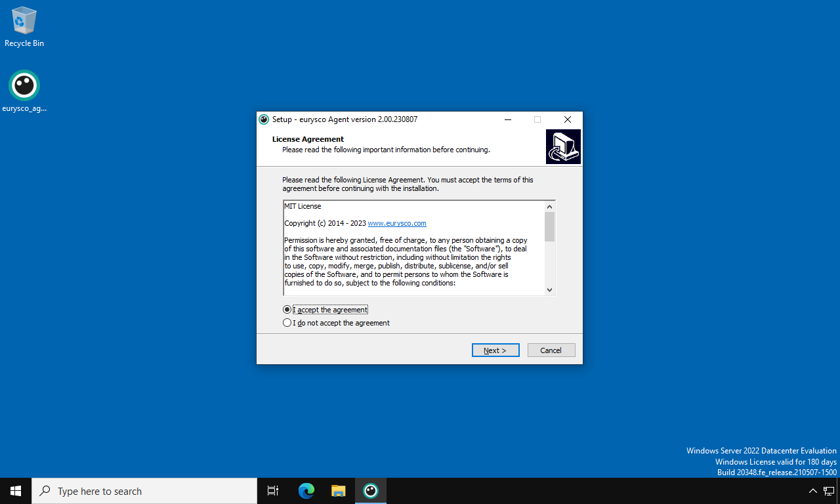The height and width of the screenshot is (504, 840).
Task: Select "I accept the agreement" radio button
Action: pyautogui.click(x=287, y=310)
